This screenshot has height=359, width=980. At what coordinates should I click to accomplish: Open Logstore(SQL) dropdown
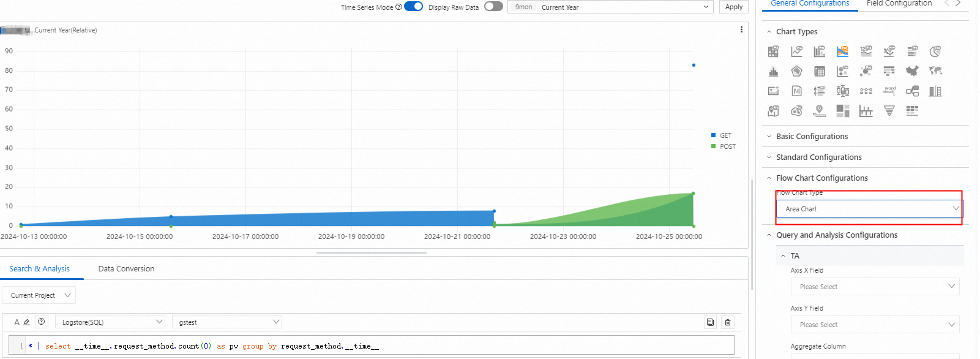[x=110, y=322]
